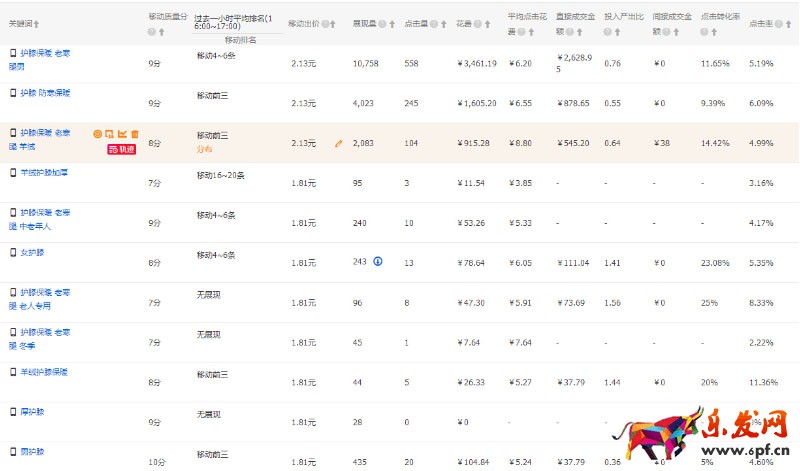Click the orange copy icon in highlighted row
This screenshot has height=471, width=800.
click(x=110, y=134)
